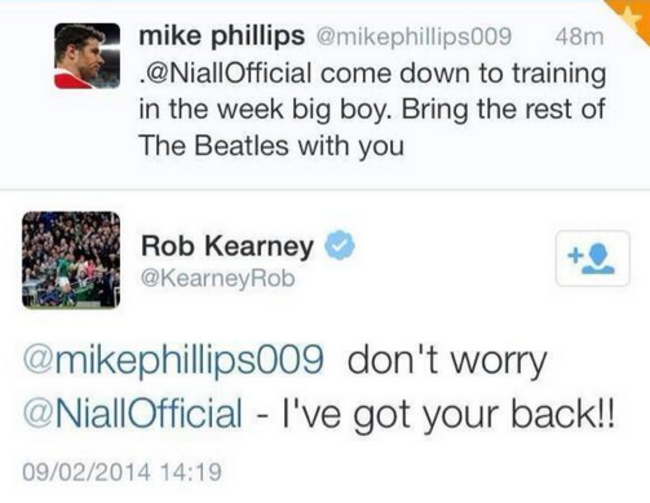The image size is (650, 503).
Task: Open Rob Kearney's profile picture
Action: (x=71, y=260)
